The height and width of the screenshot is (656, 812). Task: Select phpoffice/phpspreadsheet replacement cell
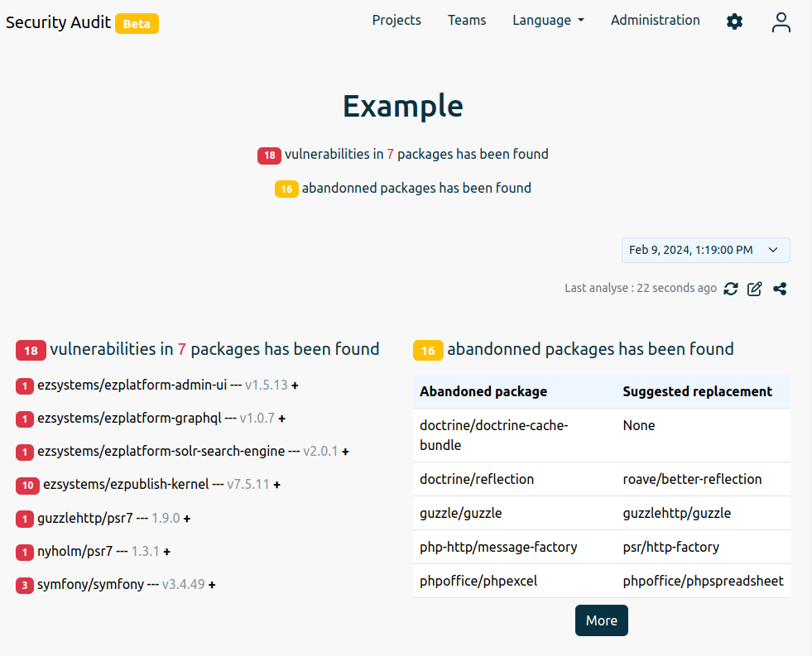[704, 581]
